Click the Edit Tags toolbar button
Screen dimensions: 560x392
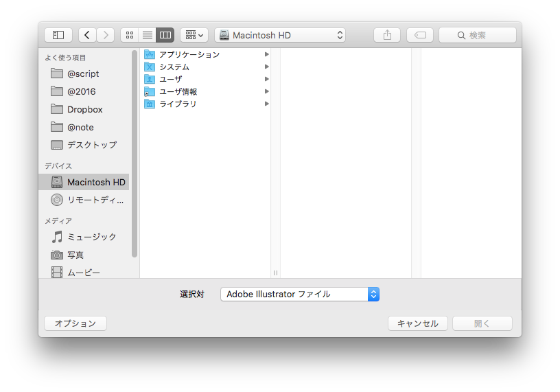[420, 35]
